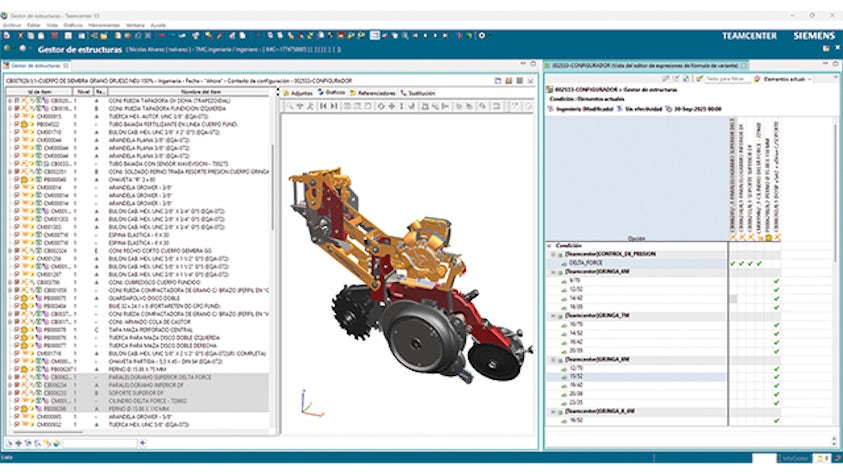Open the Archivo menu
This screenshot has height=474, width=843.
[x=12, y=25]
